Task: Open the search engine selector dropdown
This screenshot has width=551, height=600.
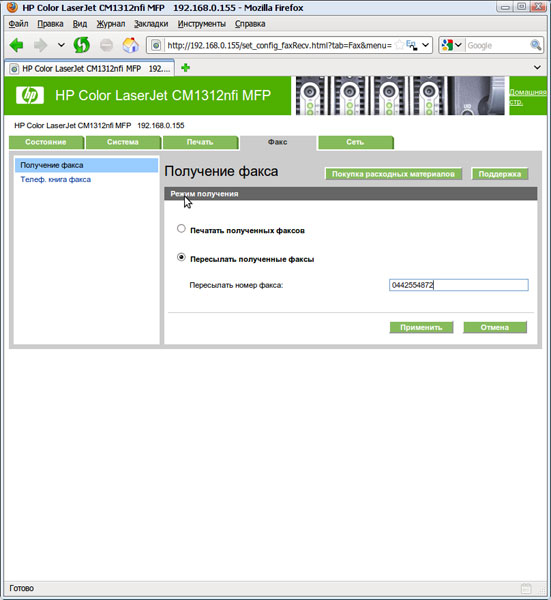Action: click(x=453, y=45)
